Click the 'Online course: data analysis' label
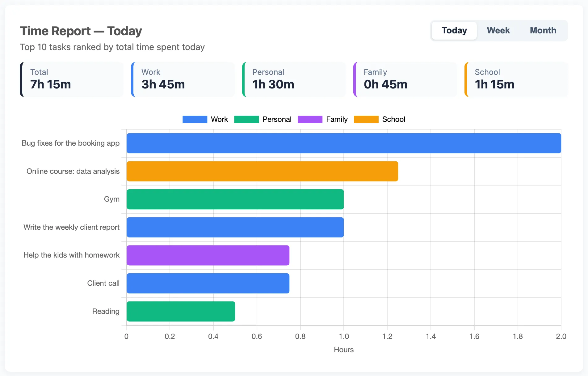The image size is (588, 376). (73, 171)
